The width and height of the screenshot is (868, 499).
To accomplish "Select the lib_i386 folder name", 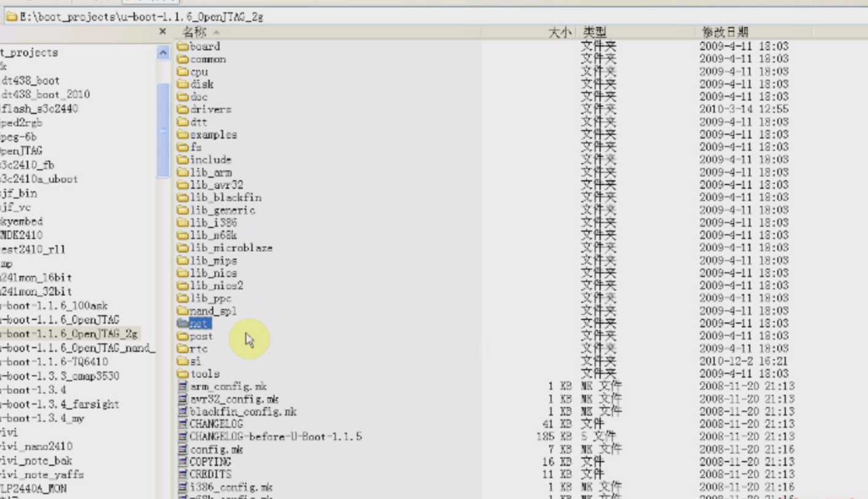I will 213,223.
